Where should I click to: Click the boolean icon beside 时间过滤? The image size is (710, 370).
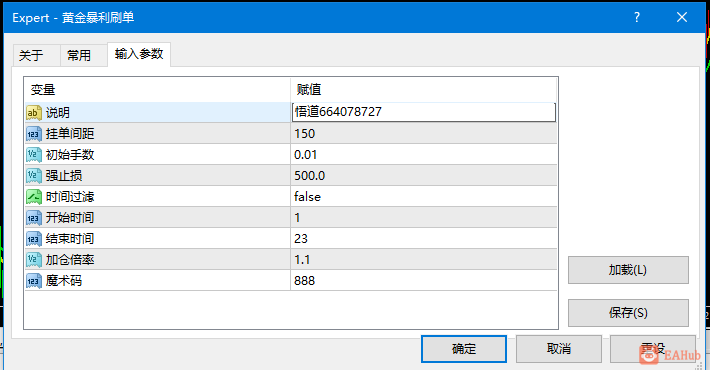[x=34, y=197]
